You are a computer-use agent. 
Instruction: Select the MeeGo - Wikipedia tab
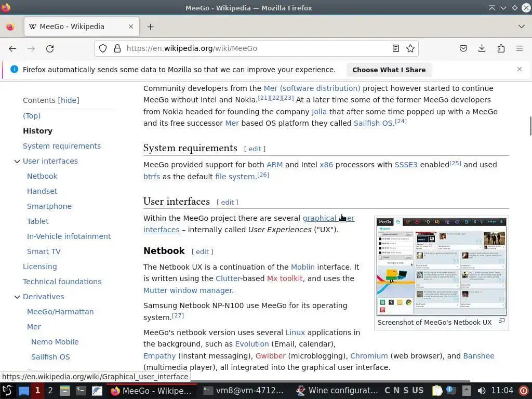(82, 26)
